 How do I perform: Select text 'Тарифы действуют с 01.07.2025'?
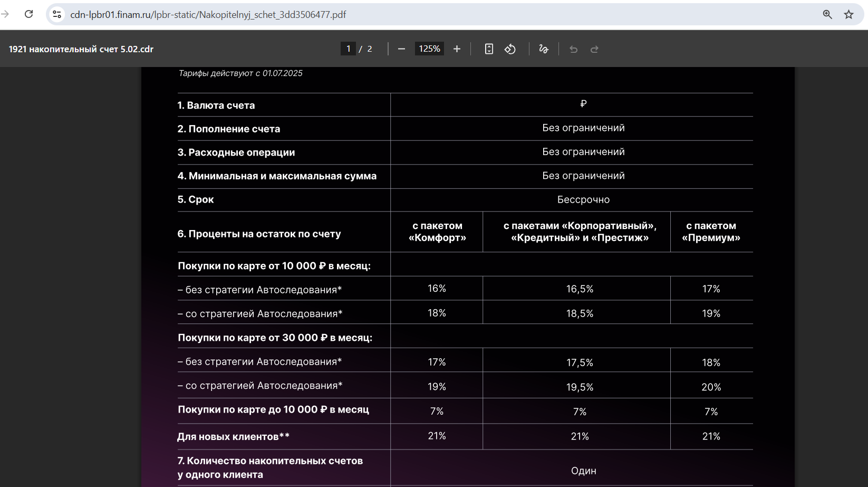click(x=240, y=73)
